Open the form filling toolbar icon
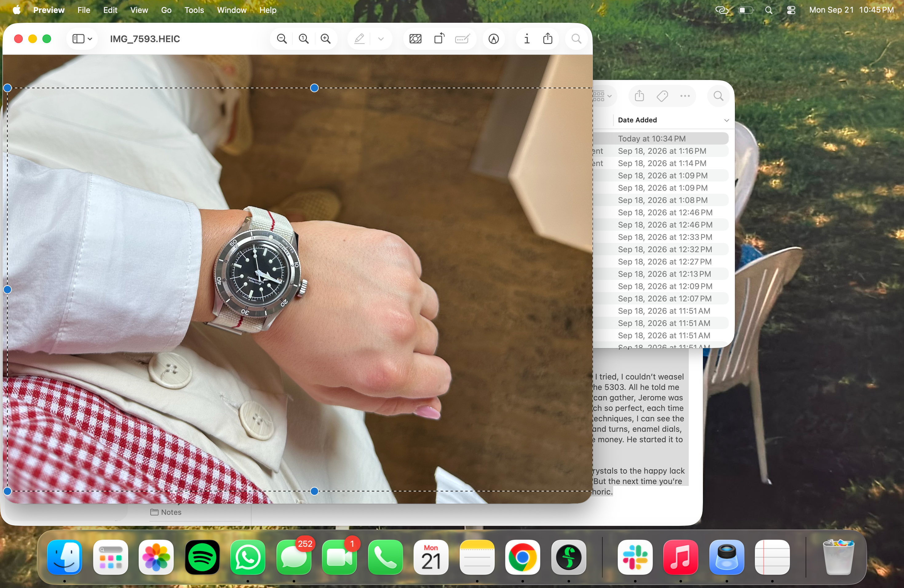 point(462,39)
